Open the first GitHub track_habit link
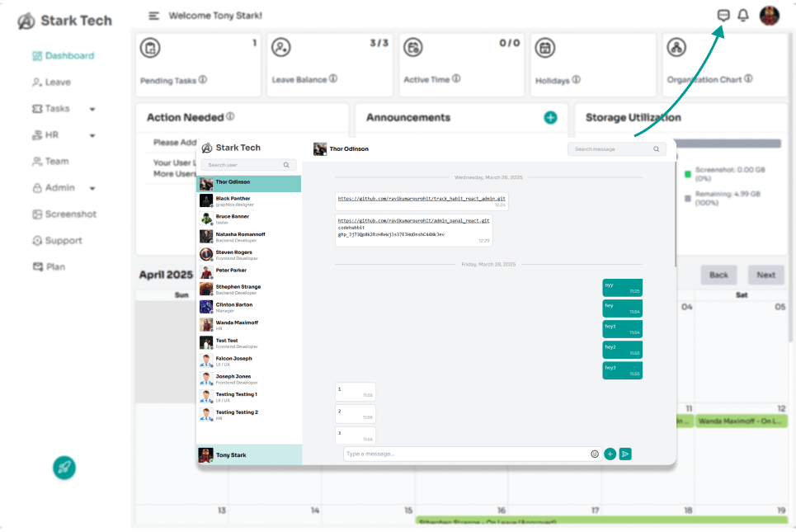The image size is (796, 532). (422, 199)
